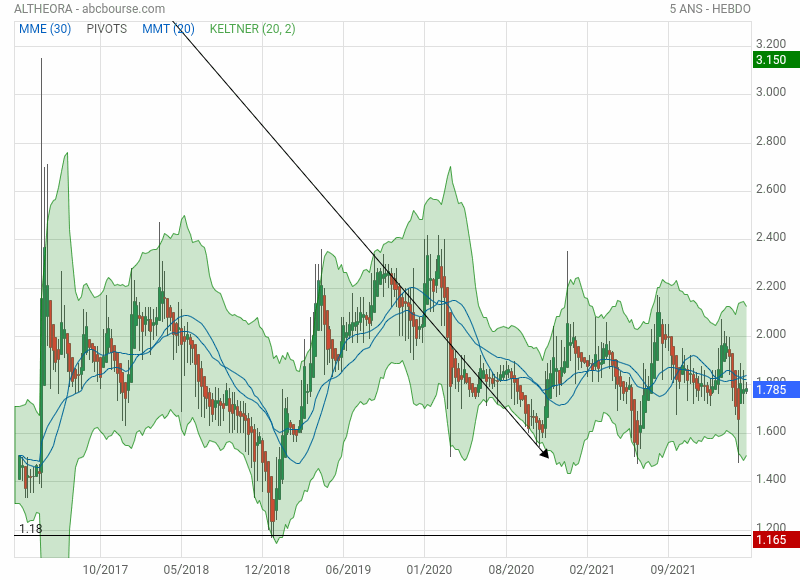Screen dimensions: 800x580
Task: Click the 02/2021 date axis label
Action: (592, 569)
